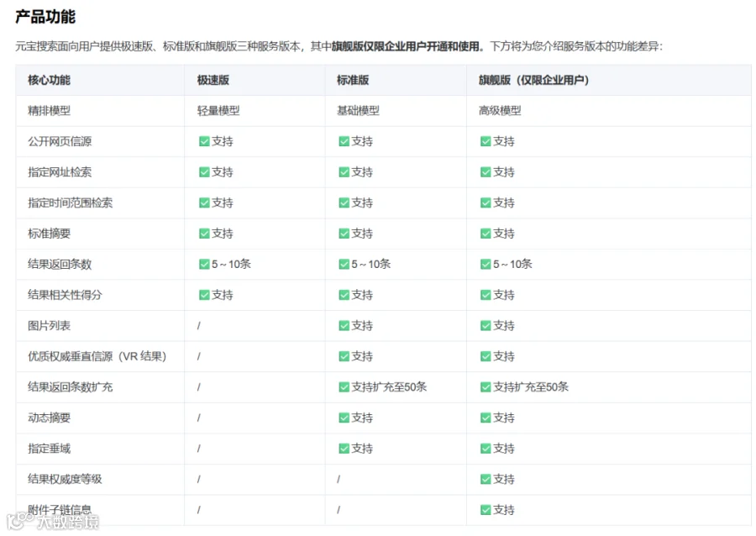Select the 标准版 column header
Viewport: 756px width, 536px height.
pos(353,80)
